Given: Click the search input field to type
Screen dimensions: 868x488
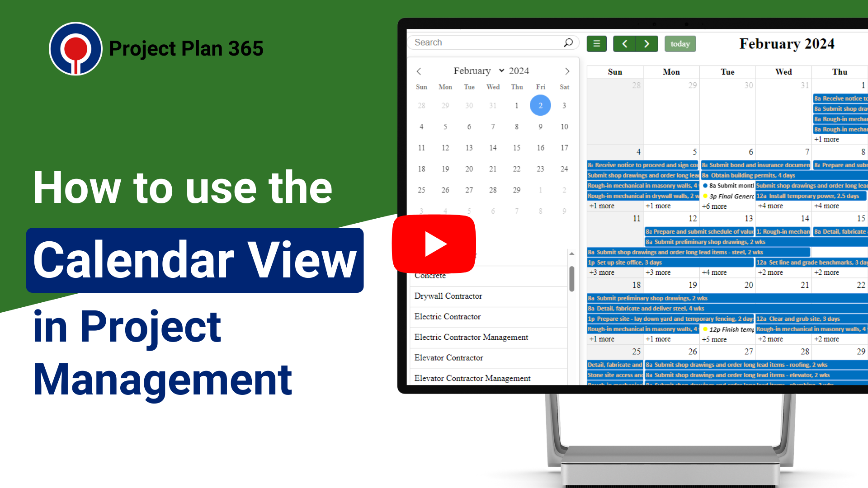Looking at the screenshot, I should 488,42.
